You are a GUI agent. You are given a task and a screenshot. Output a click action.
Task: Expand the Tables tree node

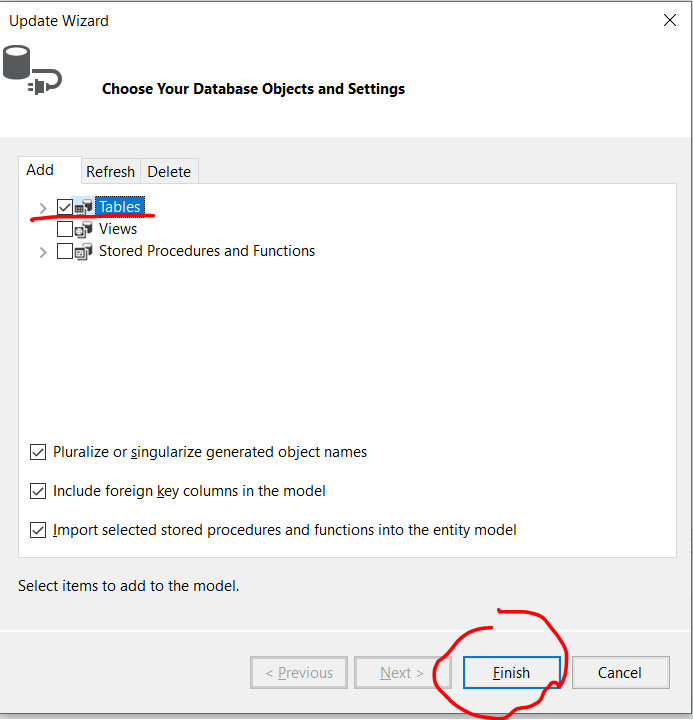(x=43, y=208)
